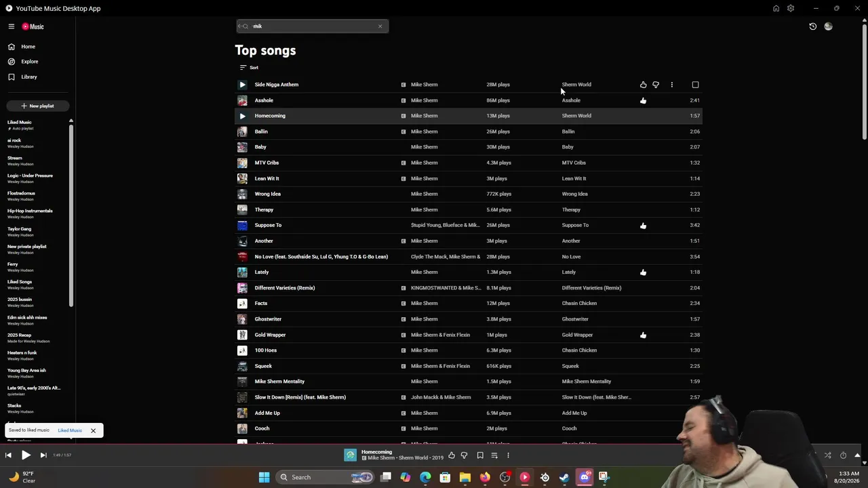Open Steam from the taskbar

point(564,477)
